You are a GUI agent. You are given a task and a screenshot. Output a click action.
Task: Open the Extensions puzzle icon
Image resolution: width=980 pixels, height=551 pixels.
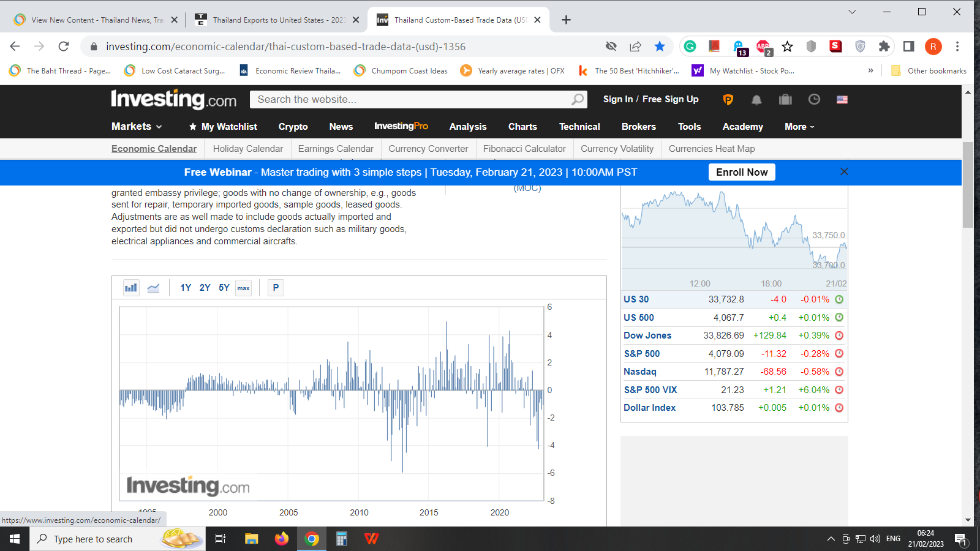(884, 47)
